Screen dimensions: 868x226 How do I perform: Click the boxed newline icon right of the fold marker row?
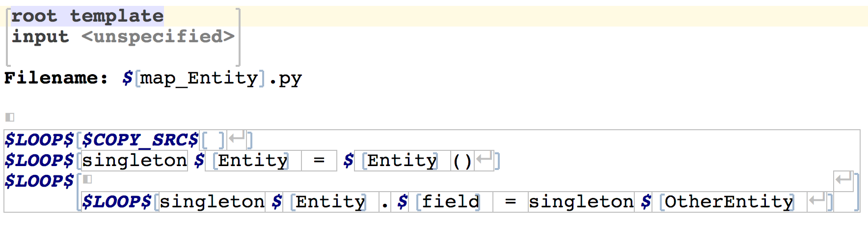[x=843, y=180]
